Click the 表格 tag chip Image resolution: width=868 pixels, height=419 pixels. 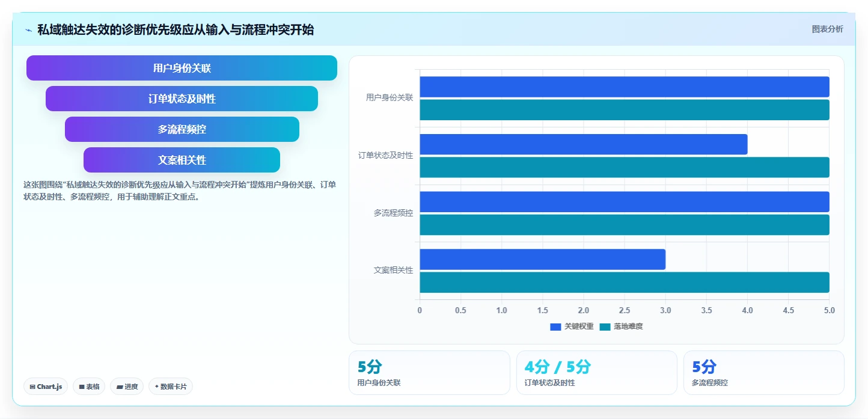[89, 387]
